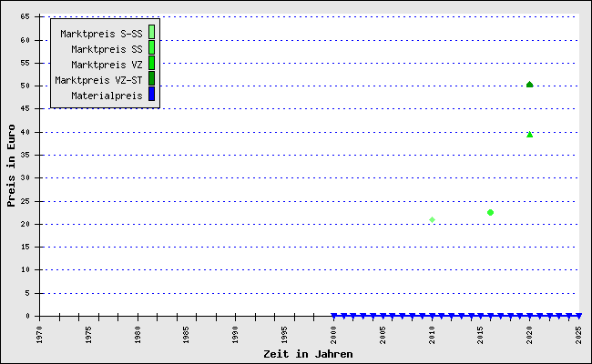Click the y-axis value 40

(26, 132)
